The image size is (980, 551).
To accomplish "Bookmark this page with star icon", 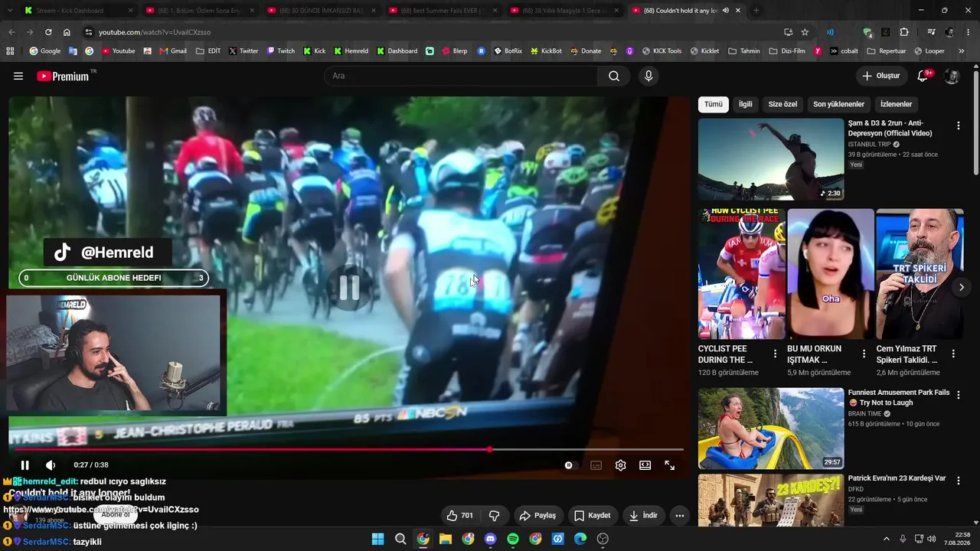I will [x=805, y=32].
